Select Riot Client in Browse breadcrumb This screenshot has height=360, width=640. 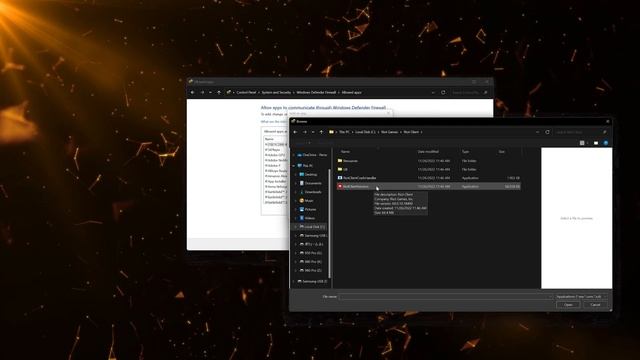(x=411, y=132)
